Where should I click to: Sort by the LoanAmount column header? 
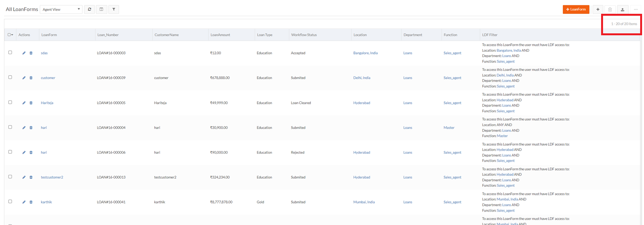pos(220,35)
